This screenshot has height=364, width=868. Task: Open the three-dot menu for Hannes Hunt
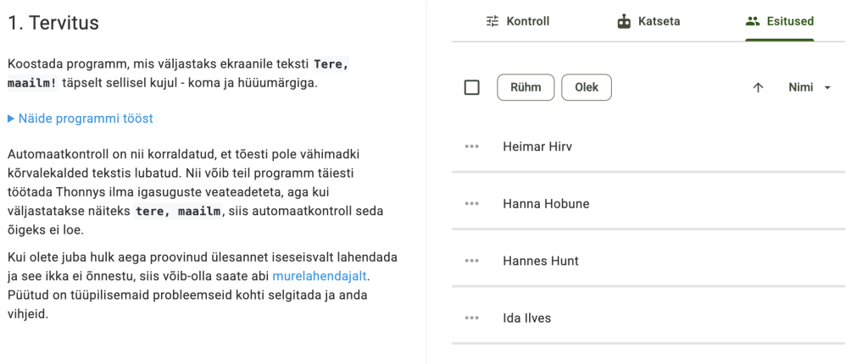[472, 261]
